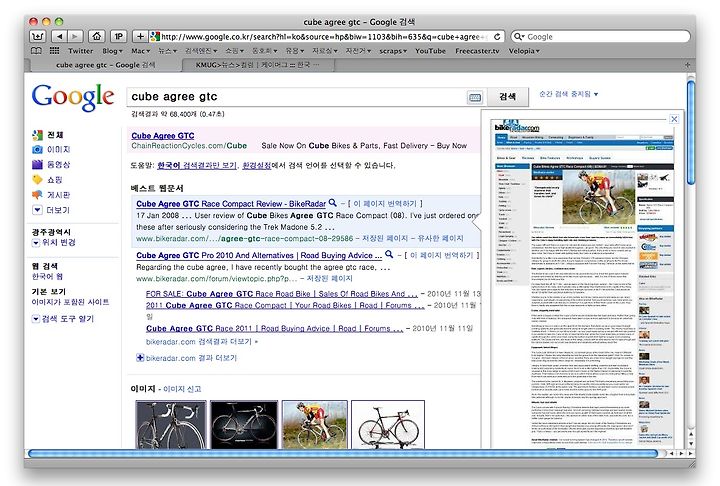Click the horizontal scrollbar thumb
720x486 pixels.
[343, 454]
